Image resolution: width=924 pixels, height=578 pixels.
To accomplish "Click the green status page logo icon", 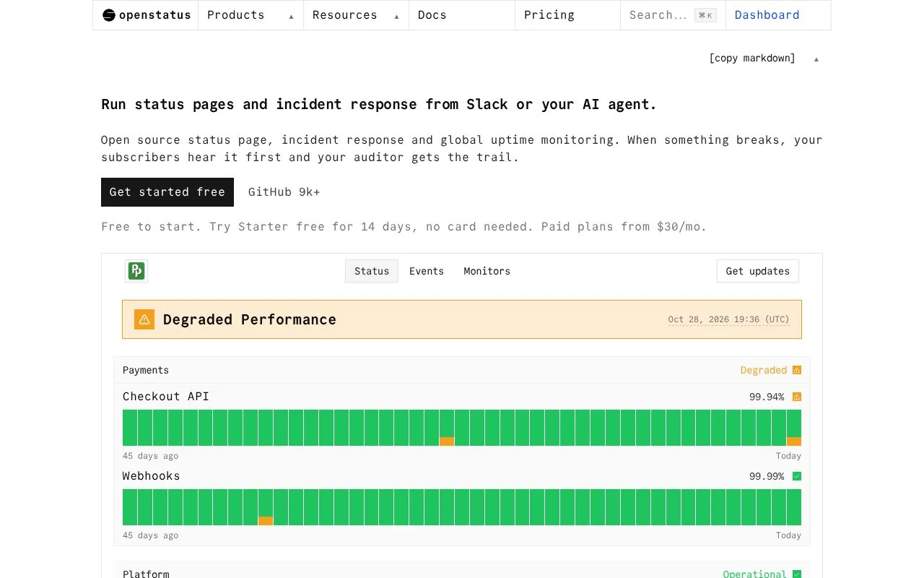I will coord(136,271).
